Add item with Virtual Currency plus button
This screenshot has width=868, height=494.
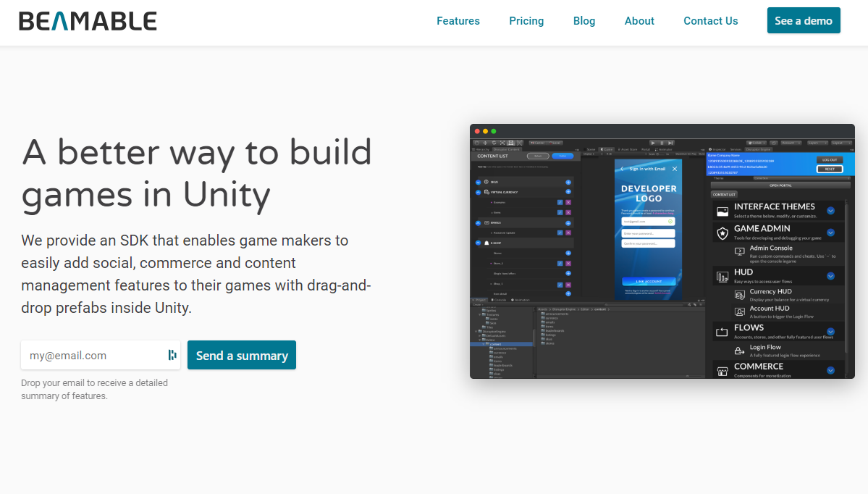[x=568, y=192]
